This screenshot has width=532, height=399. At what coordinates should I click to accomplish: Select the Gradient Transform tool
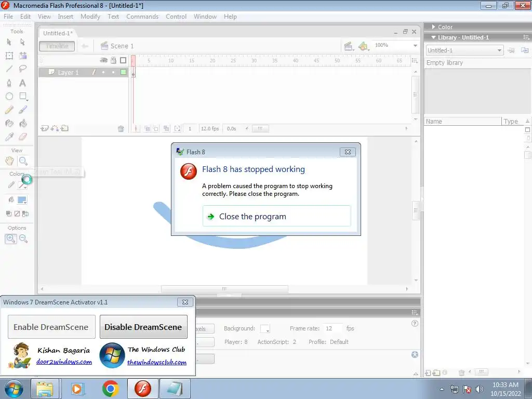(23, 56)
